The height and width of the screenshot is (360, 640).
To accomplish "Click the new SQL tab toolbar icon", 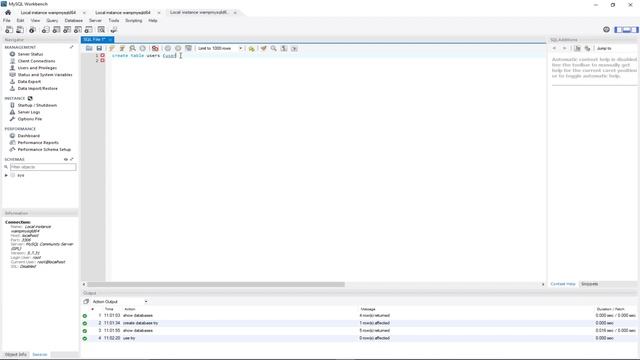I will pos(9,30).
